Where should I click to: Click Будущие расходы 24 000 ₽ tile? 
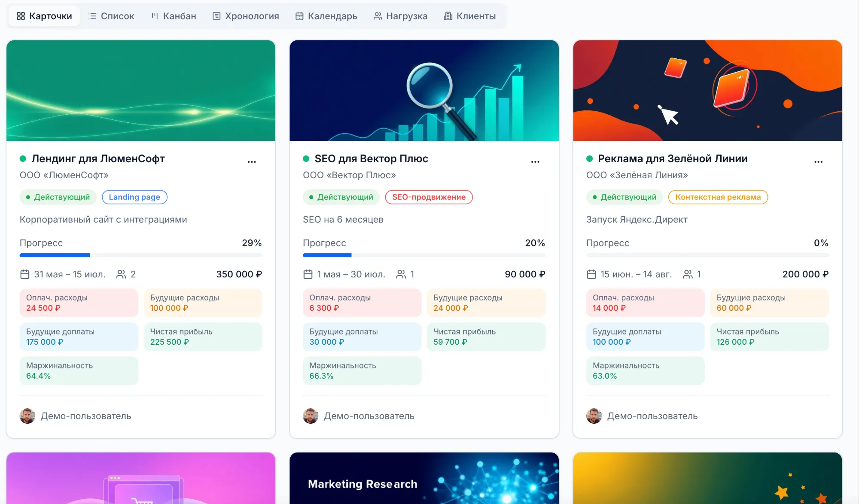point(486,303)
